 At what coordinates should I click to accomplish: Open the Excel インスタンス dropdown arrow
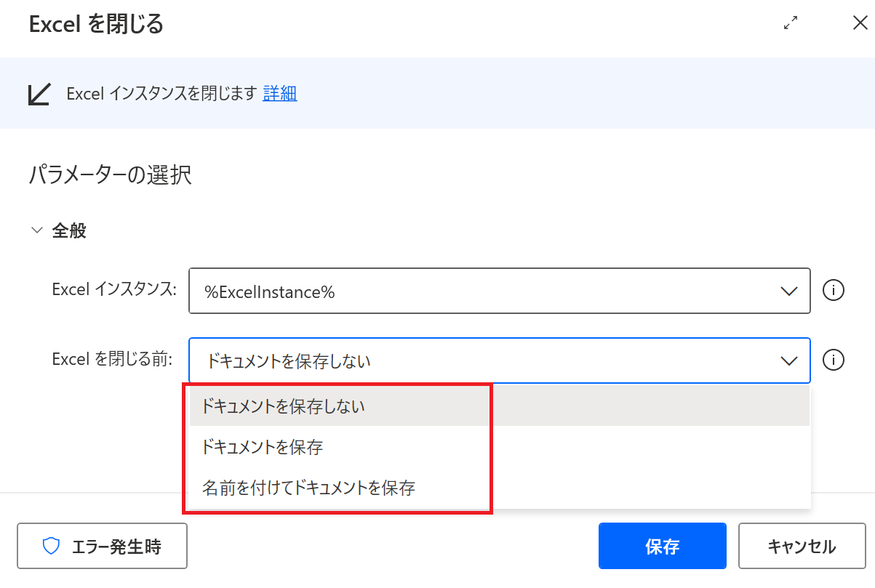point(788,291)
